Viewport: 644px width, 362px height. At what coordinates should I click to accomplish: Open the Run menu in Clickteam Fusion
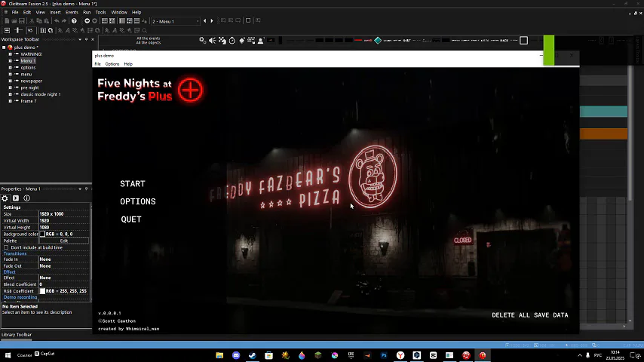(x=87, y=12)
